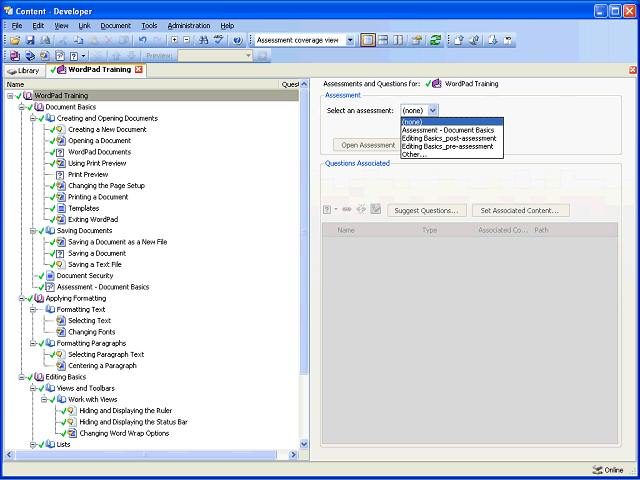
Task: Click the New Section toolbar icon
Action: point(30,55)
